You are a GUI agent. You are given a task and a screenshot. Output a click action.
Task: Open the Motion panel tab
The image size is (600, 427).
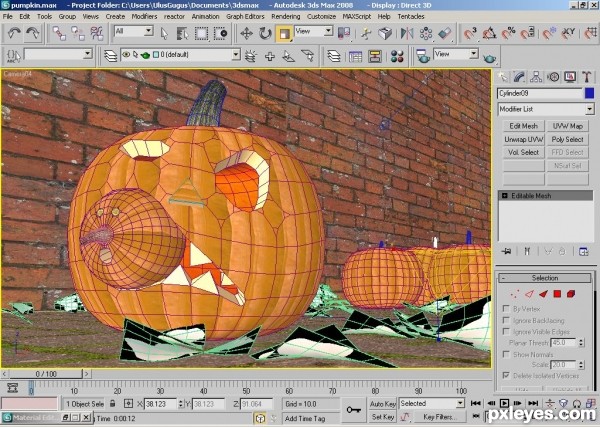[x=553, y=77]
